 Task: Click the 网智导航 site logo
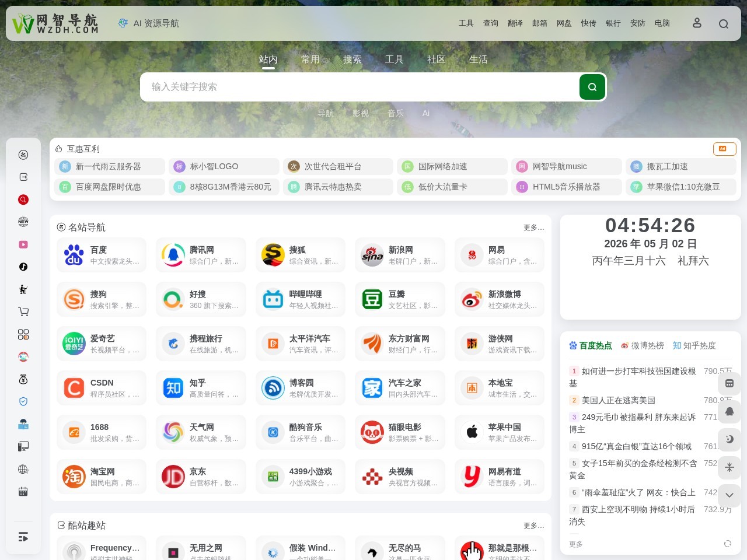(55, 23)
